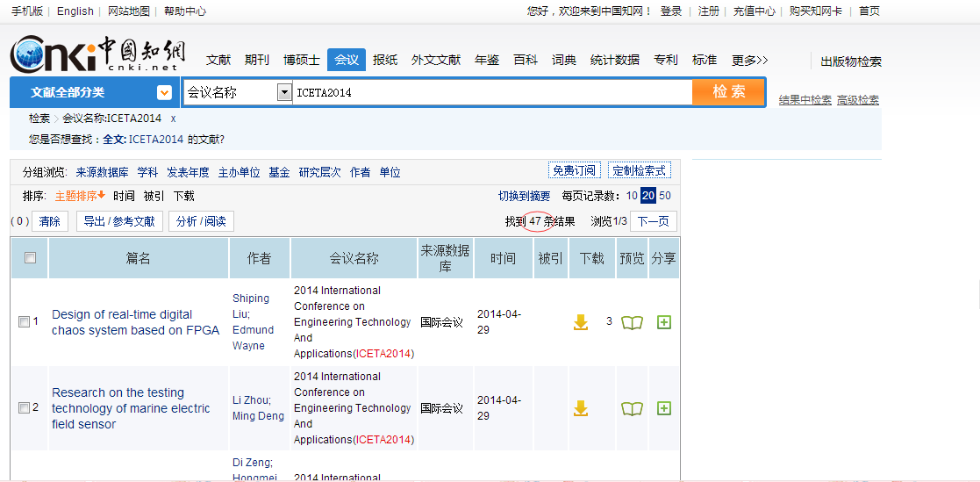Open the 百科 tab
980x482 pixels.
click(x=526, y=60)
